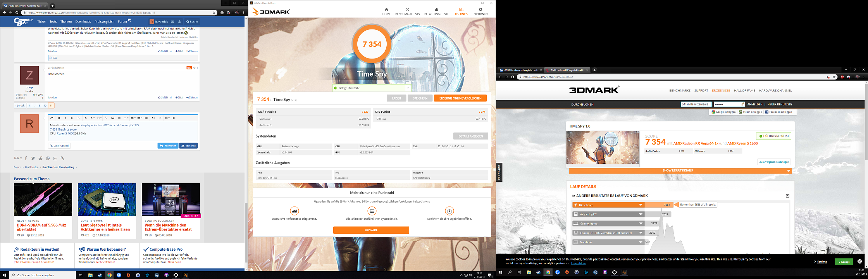
Task: Toggle strikethrough in the forum reply editor
Action: (79, 118)
